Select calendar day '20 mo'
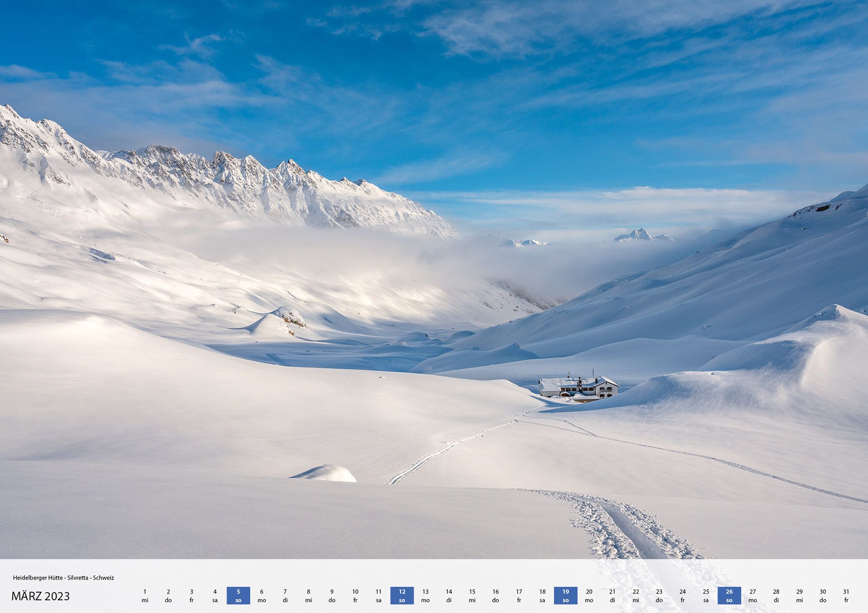 click(589, 596)
